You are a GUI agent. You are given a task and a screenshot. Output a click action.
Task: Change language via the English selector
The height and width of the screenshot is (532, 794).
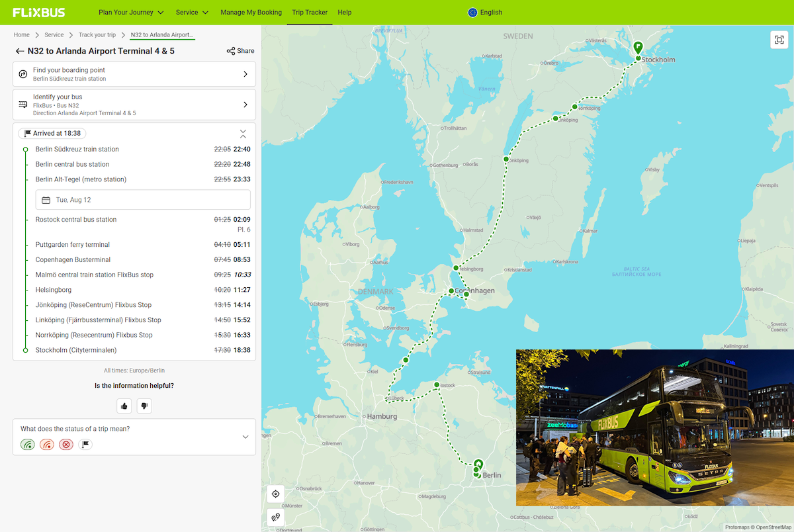(485, 12)
